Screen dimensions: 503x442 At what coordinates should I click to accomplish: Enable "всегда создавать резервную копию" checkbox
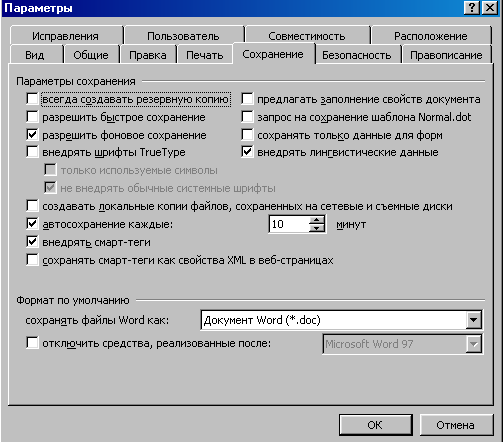click(x=32, y=99)
